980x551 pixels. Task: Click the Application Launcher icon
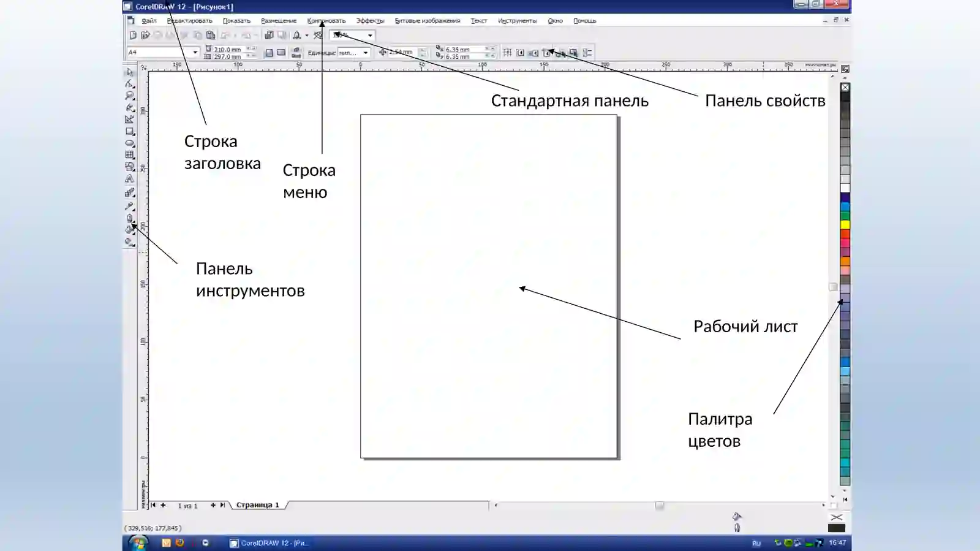tap(297, 36)
